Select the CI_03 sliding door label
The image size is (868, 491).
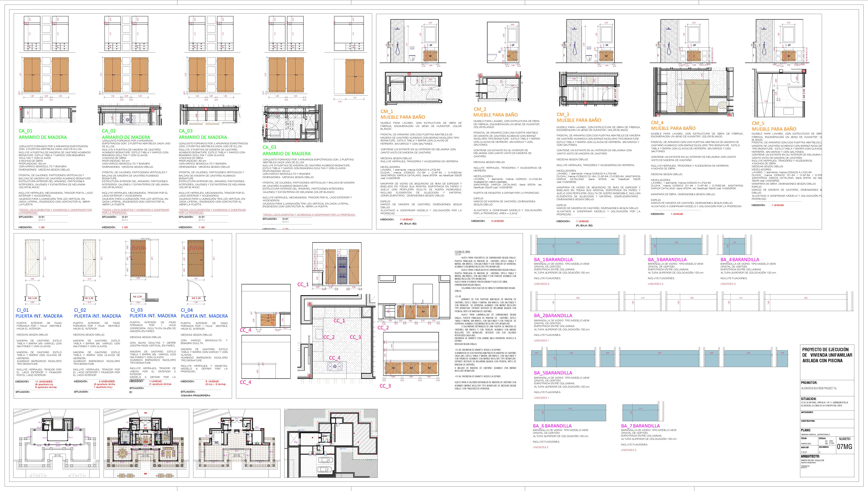[x=137, y=310]
